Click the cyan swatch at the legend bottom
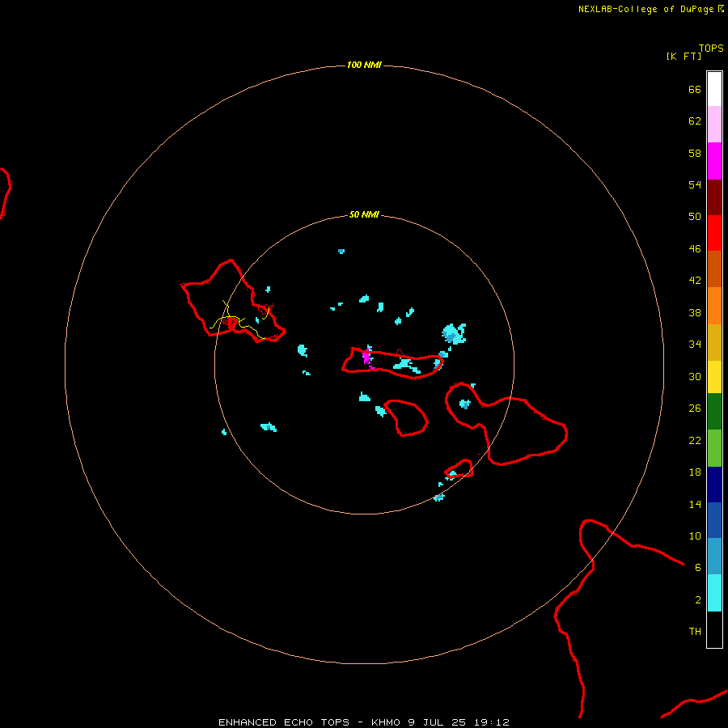 coord(714,593)
